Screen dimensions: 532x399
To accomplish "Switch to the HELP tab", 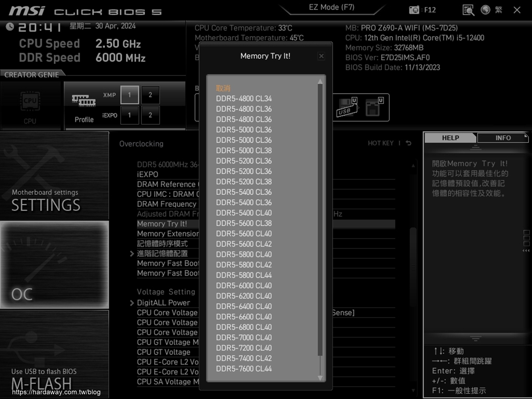I will pyautogui.click(x=450, y=138).
